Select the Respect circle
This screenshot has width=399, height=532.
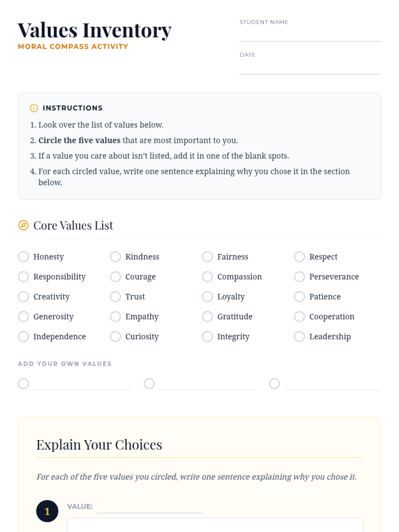[x=299, y=257]
